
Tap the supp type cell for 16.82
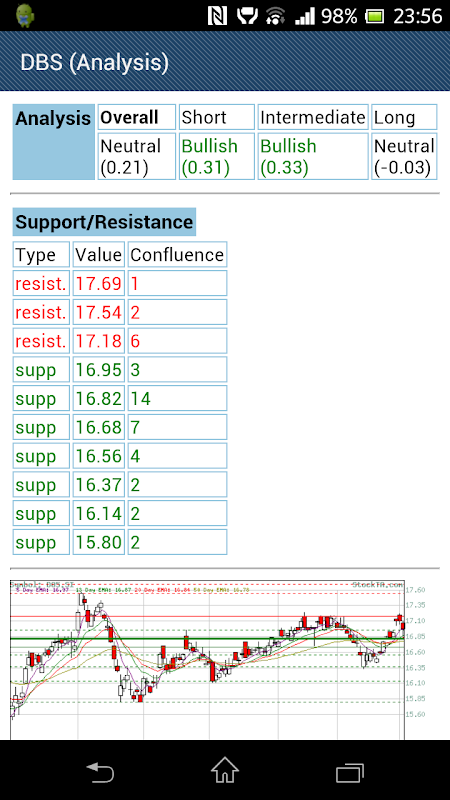[x=41, y=398]
